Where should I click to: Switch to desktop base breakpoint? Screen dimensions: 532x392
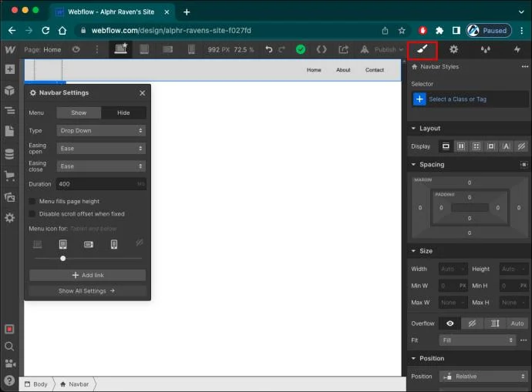tap(121, 49)
